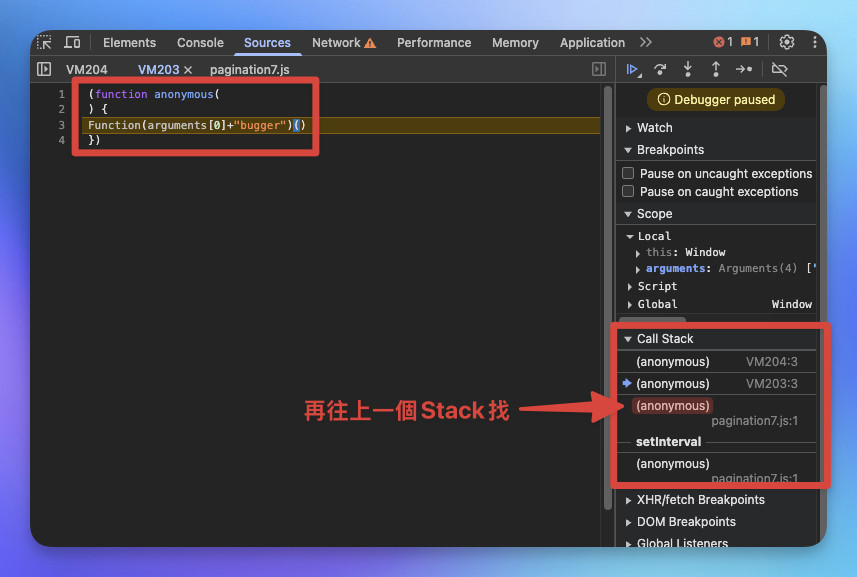857x577 pixels.
Task: Close the VM203 file tab
Action: coord(188,70)
